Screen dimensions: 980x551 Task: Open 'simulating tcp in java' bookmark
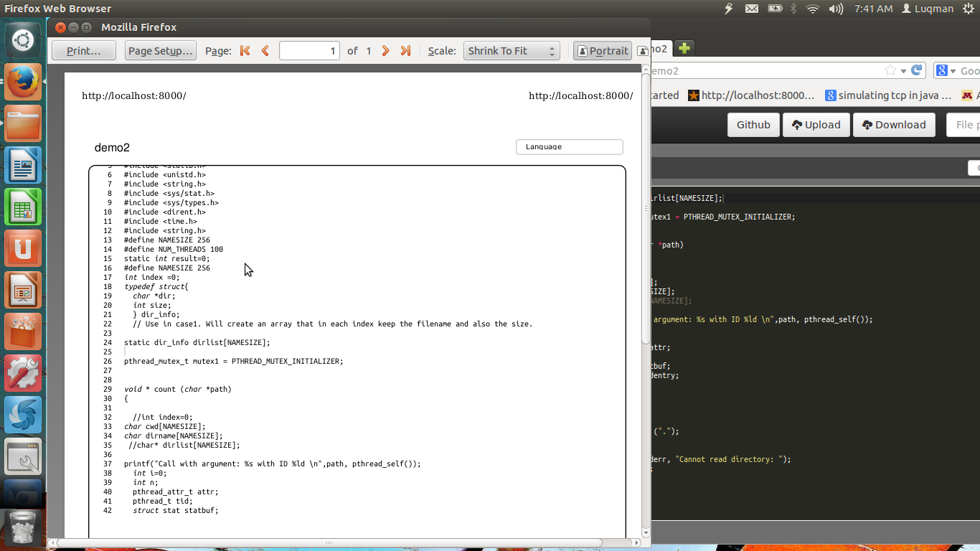[x=888, y=95]
